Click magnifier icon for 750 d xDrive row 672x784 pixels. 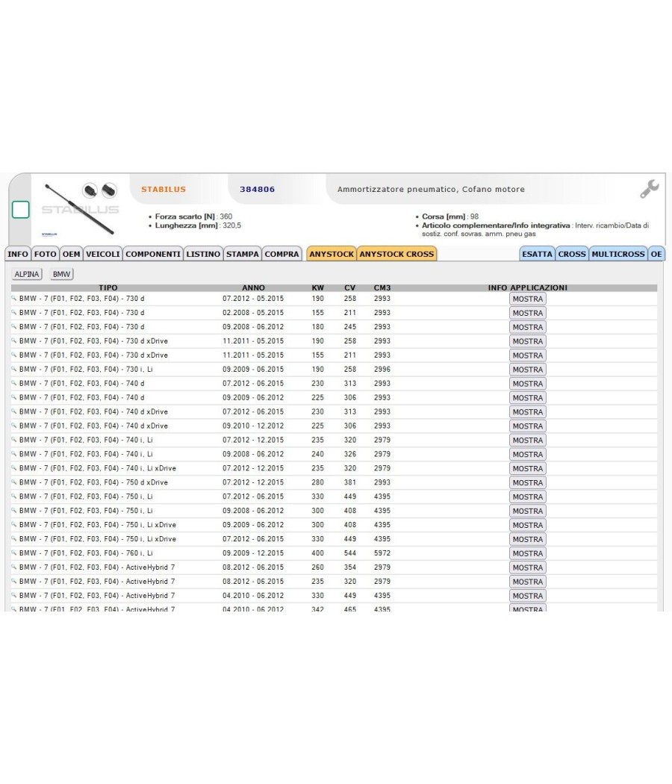coord(14,482)
